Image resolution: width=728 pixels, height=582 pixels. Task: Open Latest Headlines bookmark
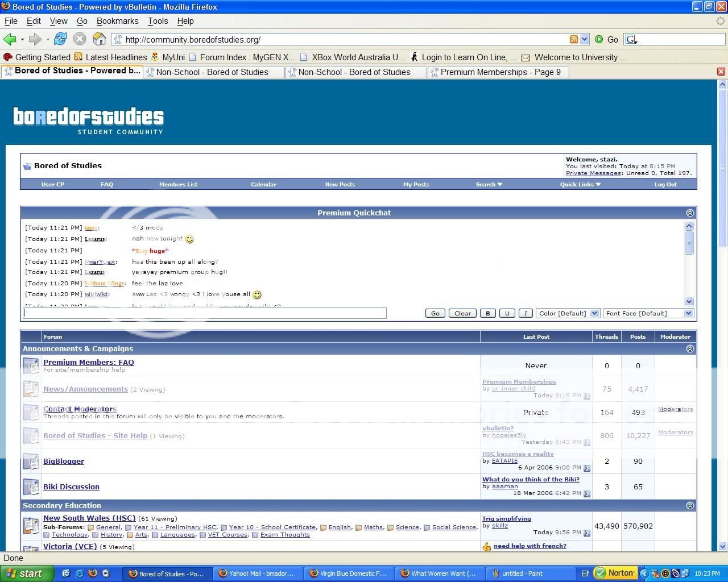click(110, 57)
